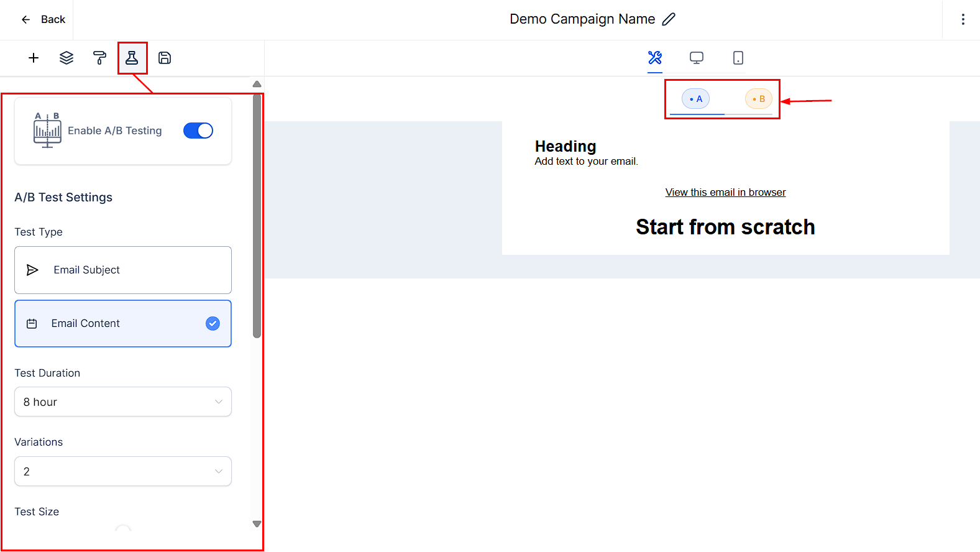Go back using the Back button

tap(43, 19)
